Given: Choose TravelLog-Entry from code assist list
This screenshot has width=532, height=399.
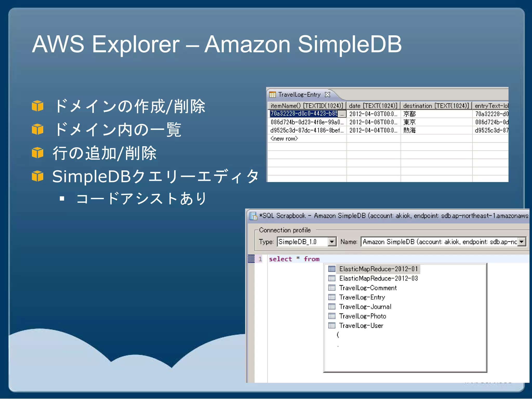Looking at the screenshot, I should pyautogui.click(x=362, y=297).
